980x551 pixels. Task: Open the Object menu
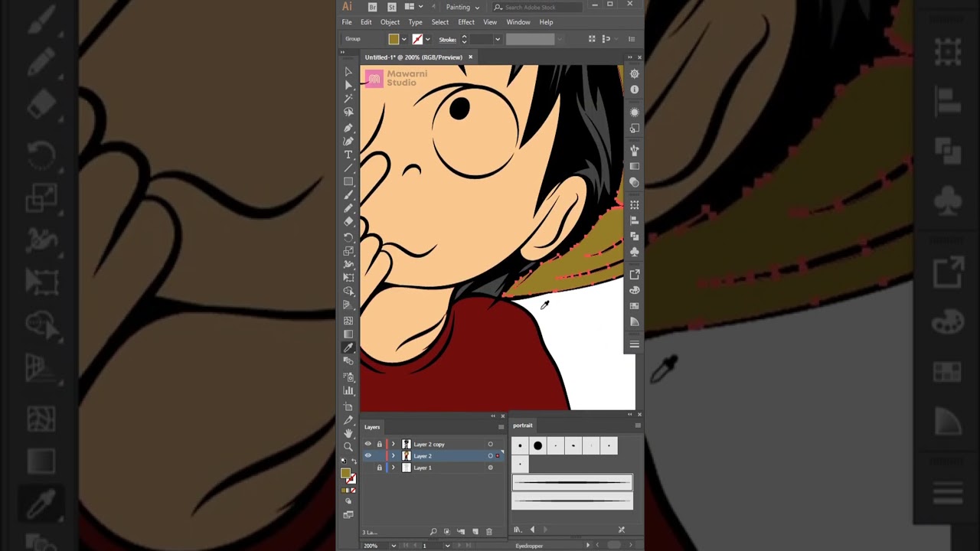(390, 22)
